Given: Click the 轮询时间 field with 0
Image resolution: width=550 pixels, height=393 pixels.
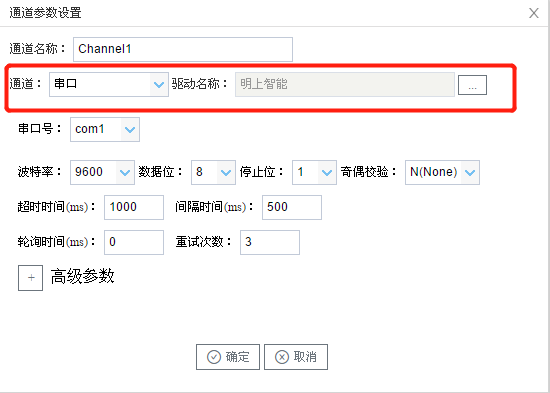Looking at the screenshot, I should tap(134, 242).
